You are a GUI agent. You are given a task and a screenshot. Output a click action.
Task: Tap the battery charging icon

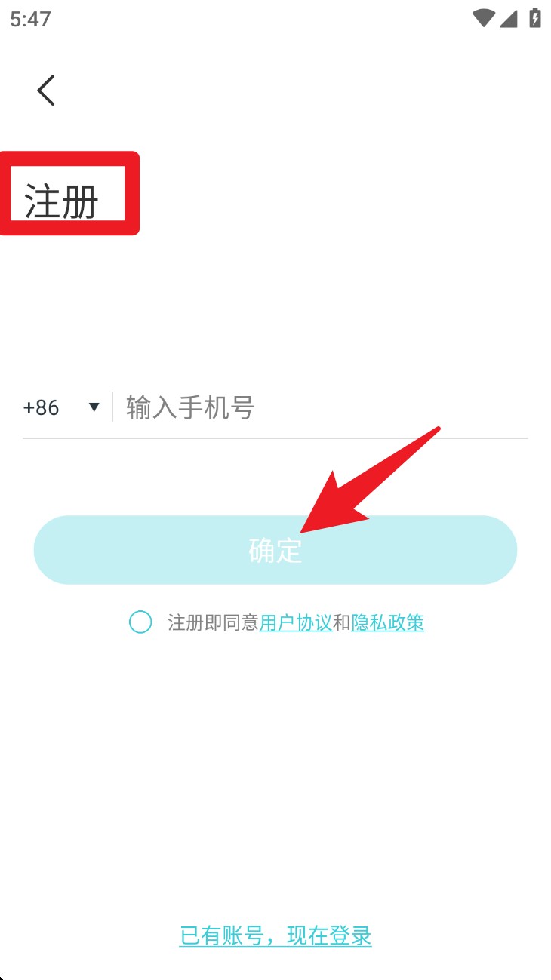(535, 18)
